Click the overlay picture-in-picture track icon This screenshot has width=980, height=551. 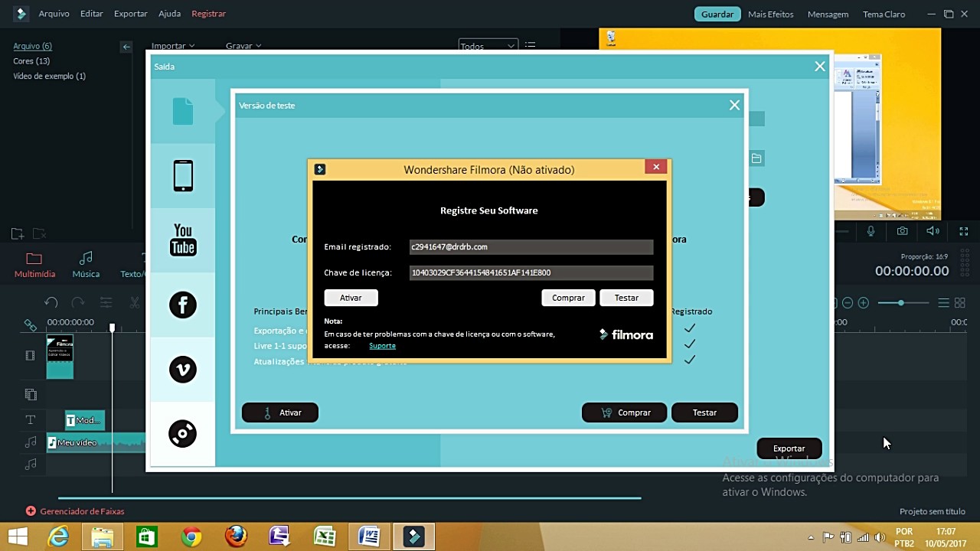tap(31, 394)
